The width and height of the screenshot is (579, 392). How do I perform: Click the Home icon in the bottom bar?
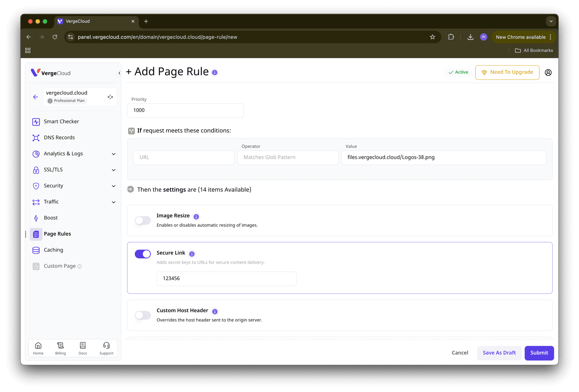pyautogui.click(x=38, y=348)
